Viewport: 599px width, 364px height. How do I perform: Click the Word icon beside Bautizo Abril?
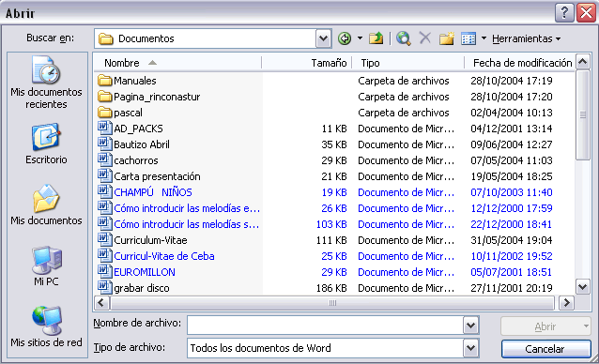point(104,144)
